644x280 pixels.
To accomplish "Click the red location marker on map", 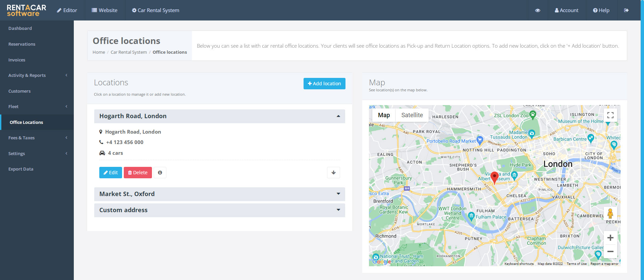I will 494,177.
